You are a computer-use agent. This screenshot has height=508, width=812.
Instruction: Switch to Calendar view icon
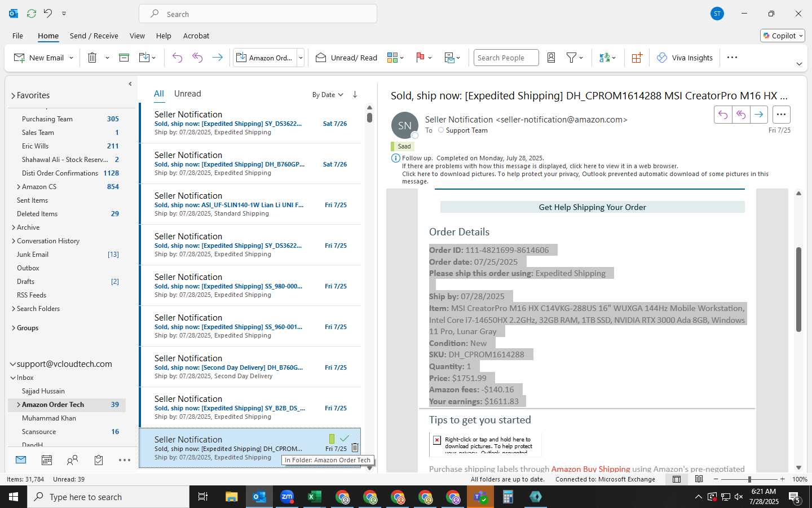pyautogui.click(x=47, y=460)
